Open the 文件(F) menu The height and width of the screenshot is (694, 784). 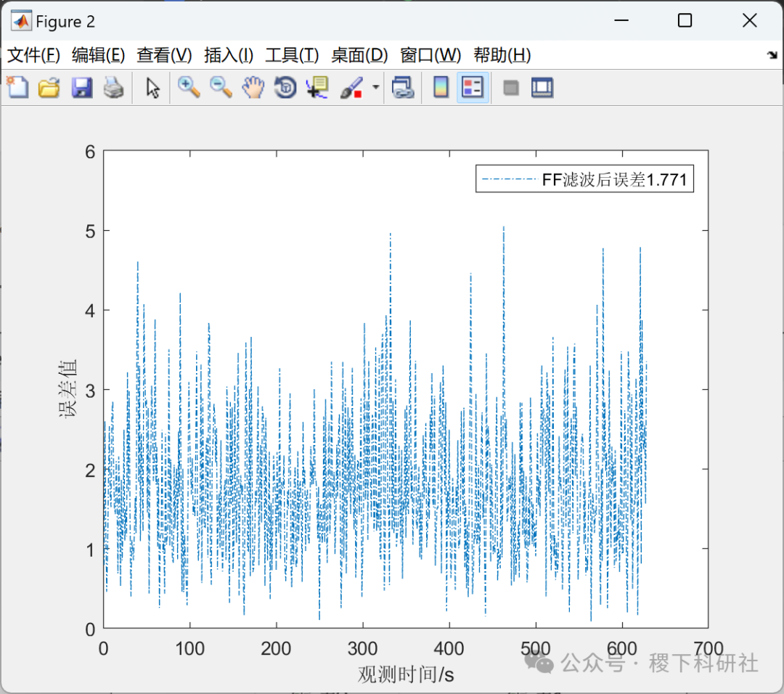[33, 55]
